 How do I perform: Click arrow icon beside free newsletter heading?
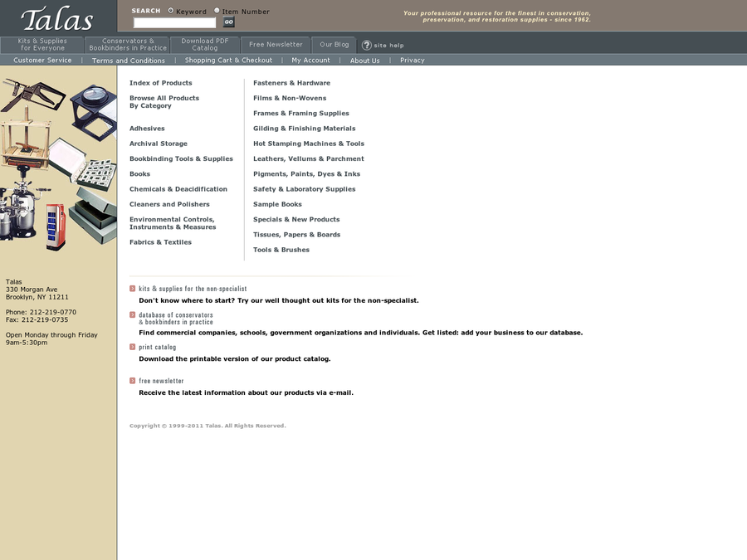coord(133,381)
